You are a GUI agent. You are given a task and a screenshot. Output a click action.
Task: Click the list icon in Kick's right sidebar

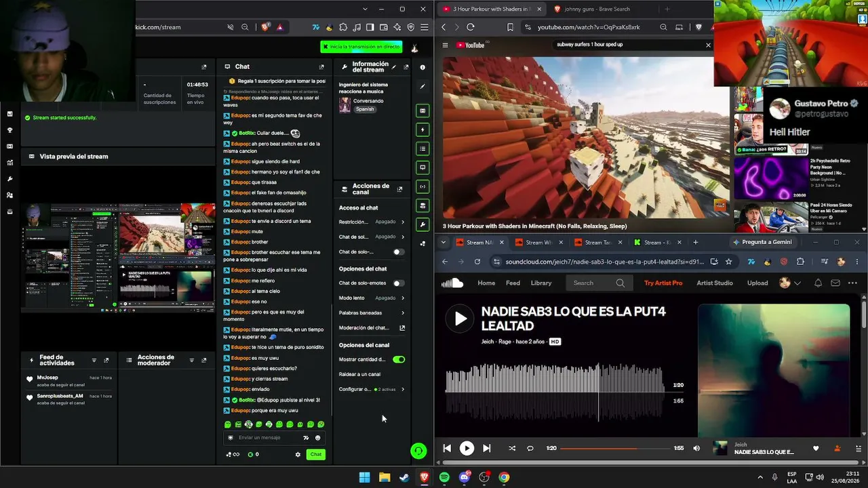[422, 148]
